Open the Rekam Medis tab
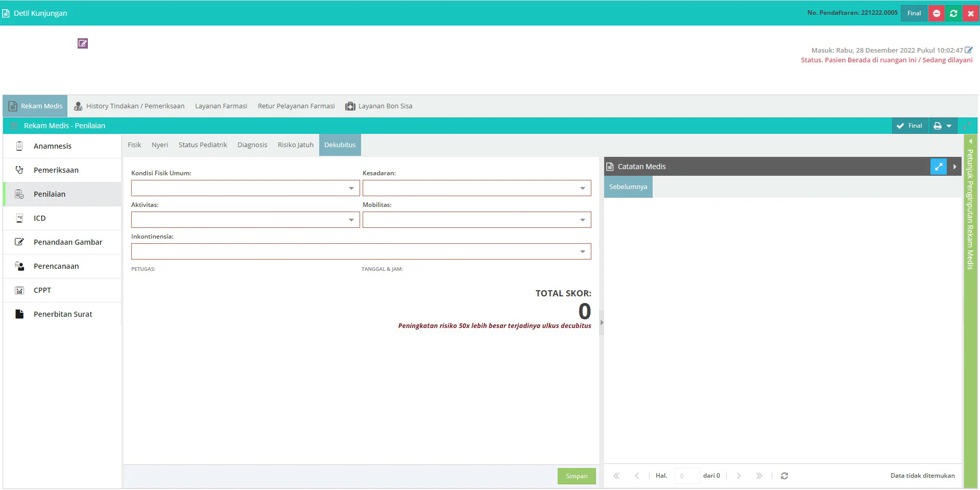The width and height of the screenshot is (980, 490). (x=35, y=106)
